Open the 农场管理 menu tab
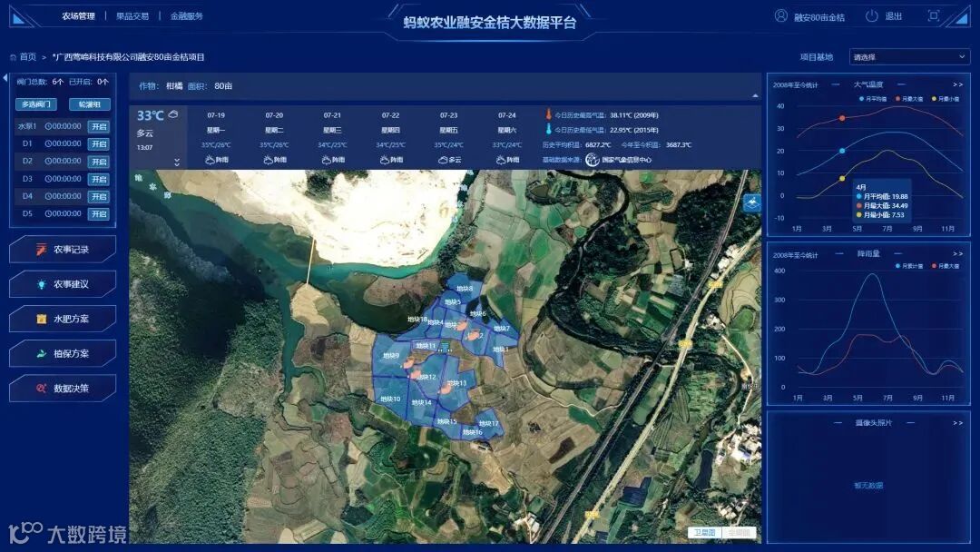 78,16
